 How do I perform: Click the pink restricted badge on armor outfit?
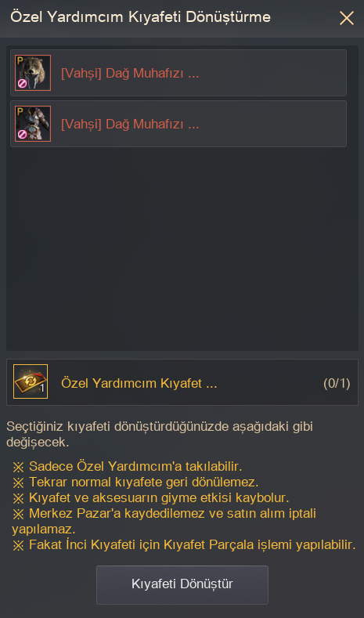pyautogui.click(x=22, y=135)
